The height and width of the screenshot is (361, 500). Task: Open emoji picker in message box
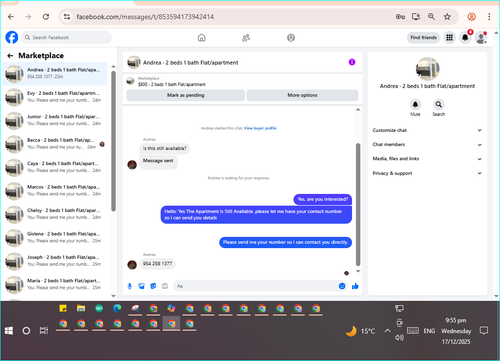(x=342, y=286)
